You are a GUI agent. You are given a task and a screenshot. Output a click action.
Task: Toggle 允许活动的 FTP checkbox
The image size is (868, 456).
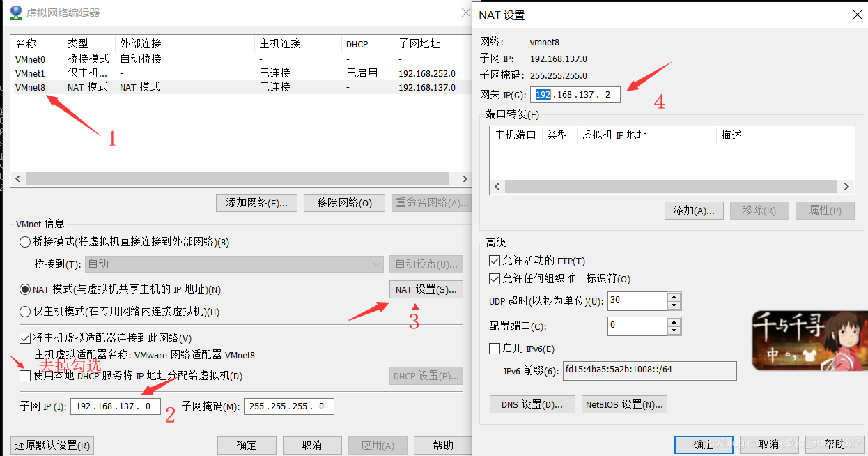495,261
